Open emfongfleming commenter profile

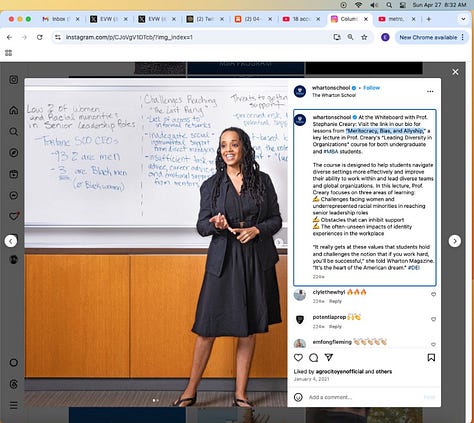click(332, 342)
